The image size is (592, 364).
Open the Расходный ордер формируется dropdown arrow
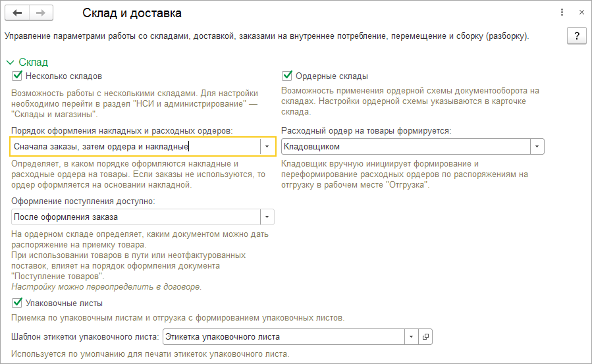coord(537,146)
